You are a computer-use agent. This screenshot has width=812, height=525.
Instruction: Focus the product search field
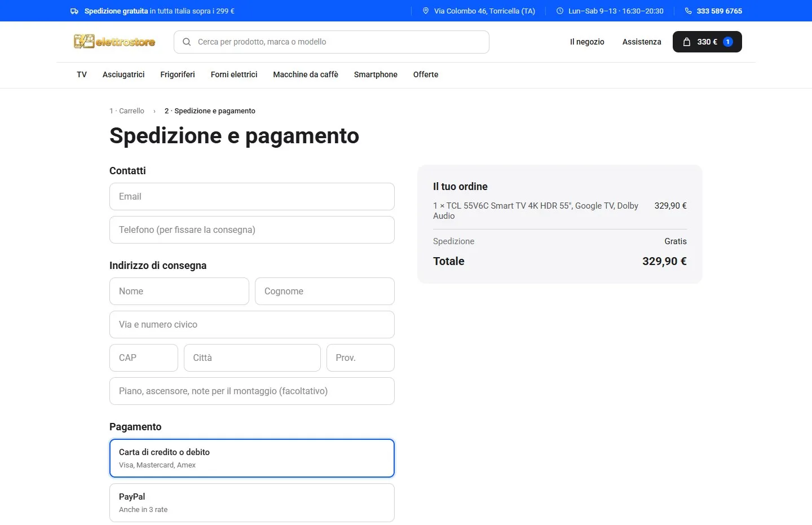tap(332, 42)
